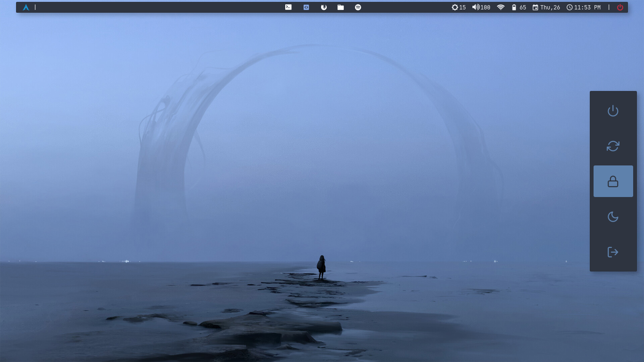Click the red power icon in the bar
This screenshot has height=362, width=644.
click(x=620, y=7)
